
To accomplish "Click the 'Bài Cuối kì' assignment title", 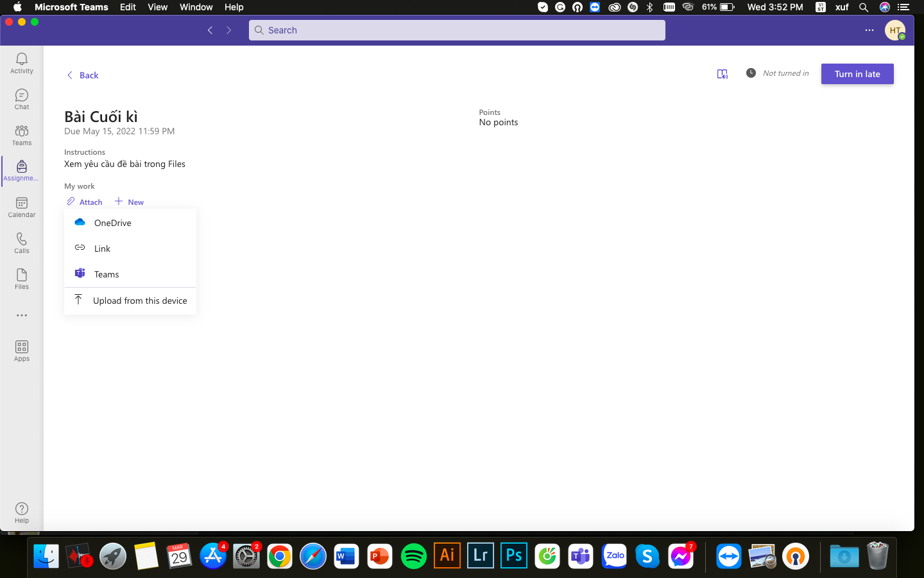I will coord(101,116).
